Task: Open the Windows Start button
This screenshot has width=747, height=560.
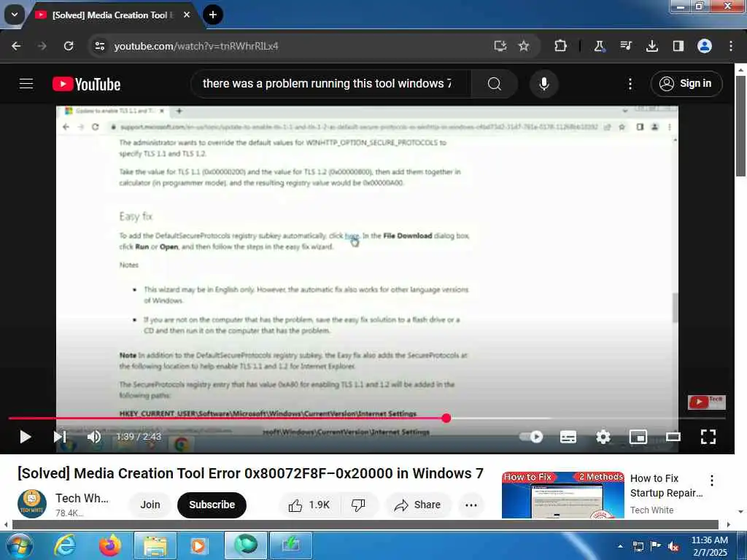Action: point(20,545)
